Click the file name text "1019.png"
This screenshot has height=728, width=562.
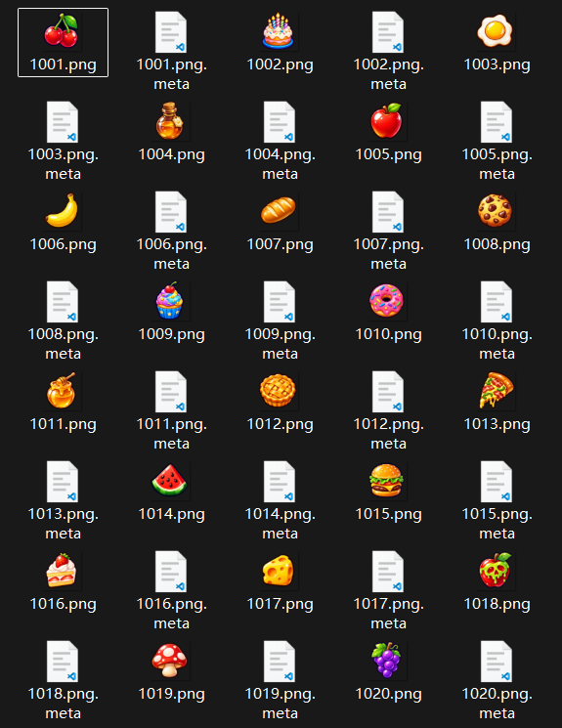tap(171, 695)
